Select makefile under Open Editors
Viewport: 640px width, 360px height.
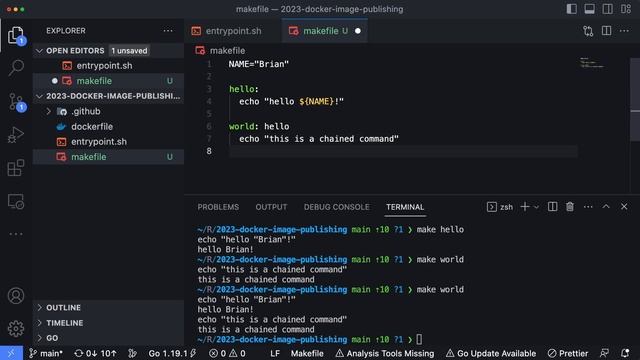click(108, 81)
